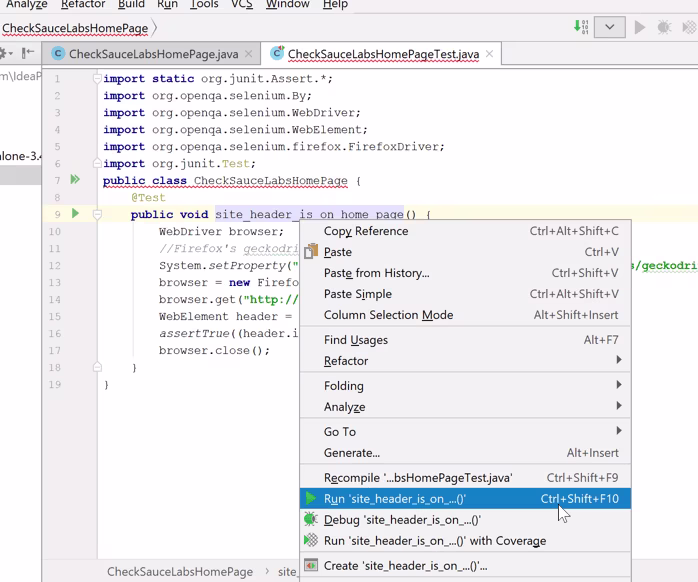Click class icon on CheckSauceLabsHomePage.java tab
Viewport: 698px width, 582px height.
click(58, 54)
